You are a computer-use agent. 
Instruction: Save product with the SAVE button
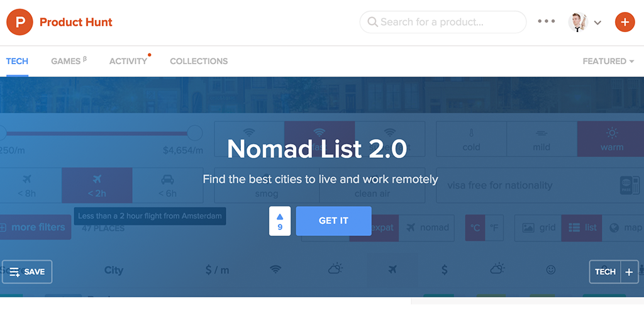pyautogui.click(x=27, y=272)
